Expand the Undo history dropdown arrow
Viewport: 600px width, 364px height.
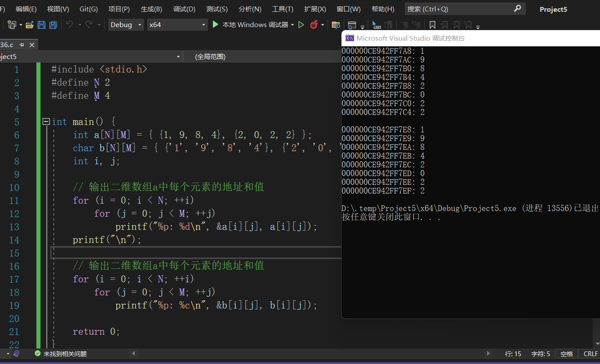click(x=80, y=25)
